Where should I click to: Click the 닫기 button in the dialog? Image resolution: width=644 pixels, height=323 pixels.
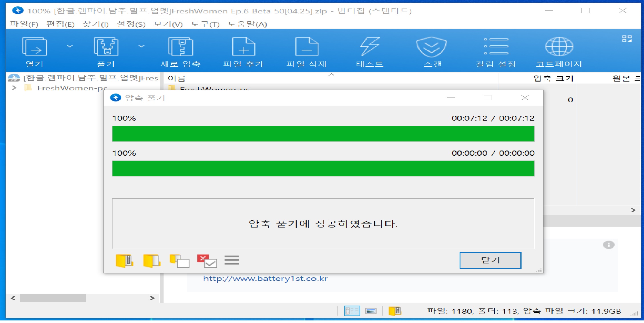click(490, 260)
